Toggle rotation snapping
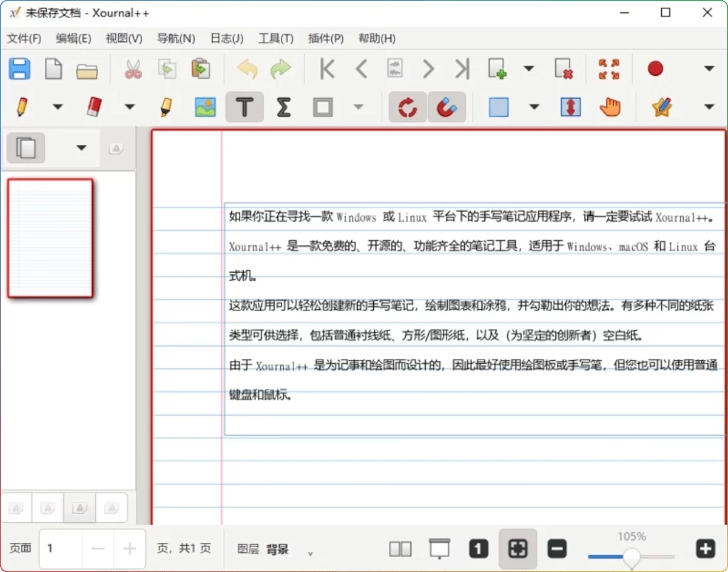728x572 pixels. point(407,107)
